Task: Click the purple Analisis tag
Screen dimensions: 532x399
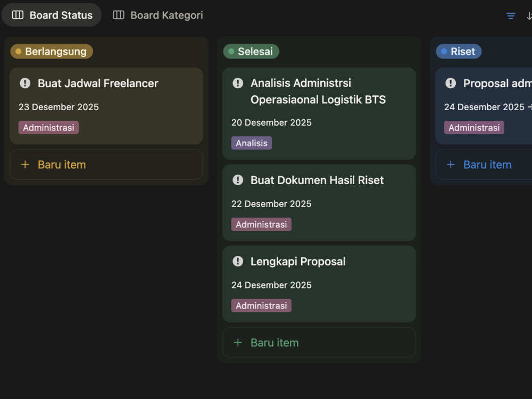Action: pos(252,143)
